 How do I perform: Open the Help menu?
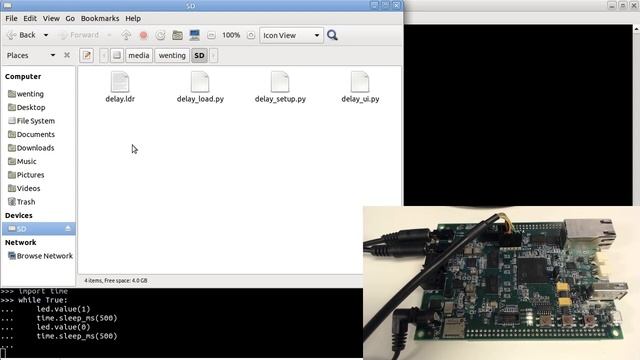click(x=133, y=18)
